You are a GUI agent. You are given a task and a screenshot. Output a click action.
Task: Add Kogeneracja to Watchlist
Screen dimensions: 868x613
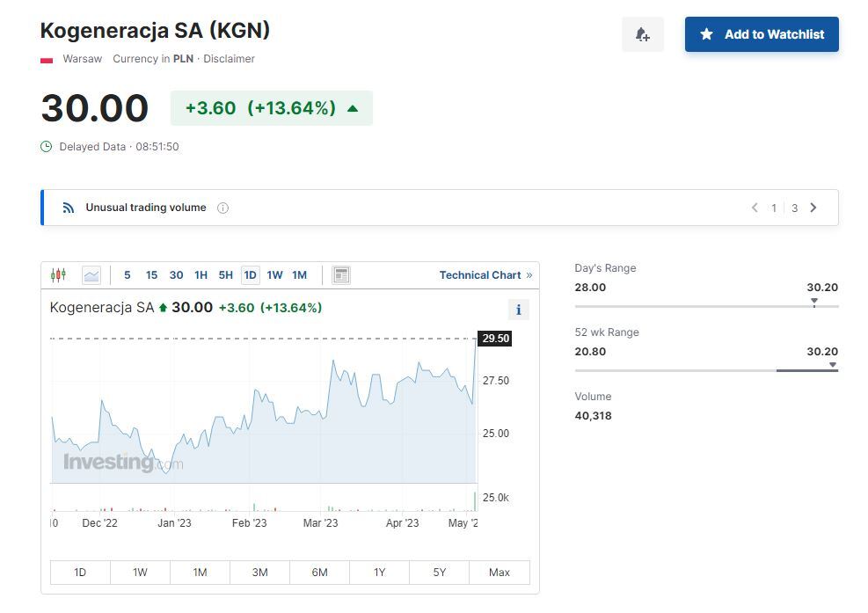pos(762,34)
